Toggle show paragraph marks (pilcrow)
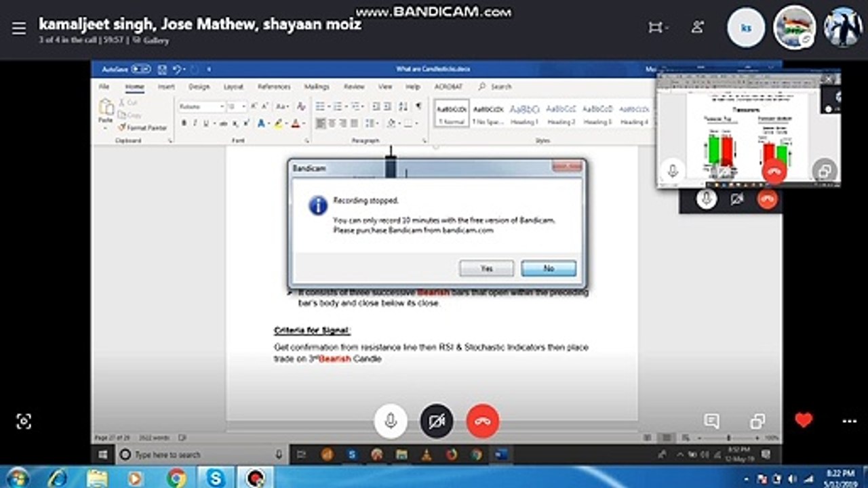868x488 pixels. [x=418, y=106]
